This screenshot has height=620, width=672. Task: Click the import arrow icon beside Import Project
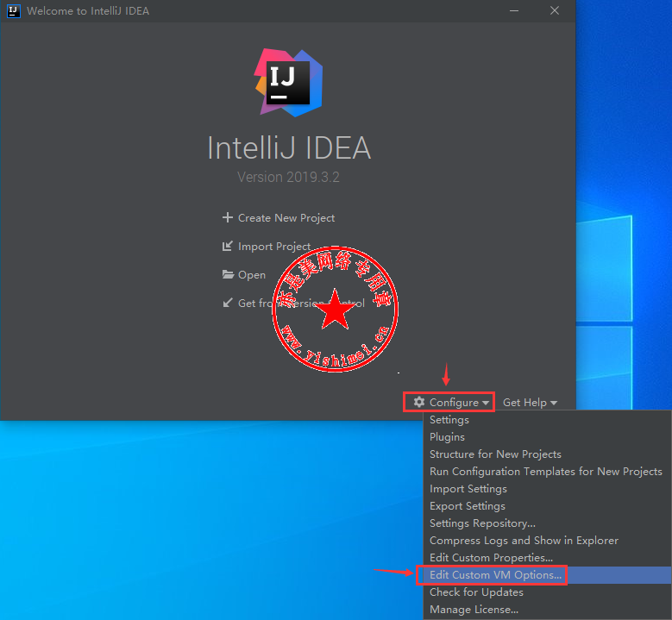228,246
